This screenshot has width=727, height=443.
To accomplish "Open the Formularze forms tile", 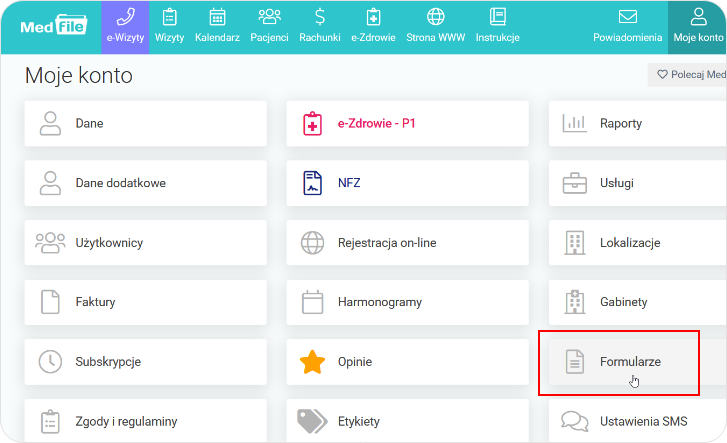I will (x=630, y=362).
